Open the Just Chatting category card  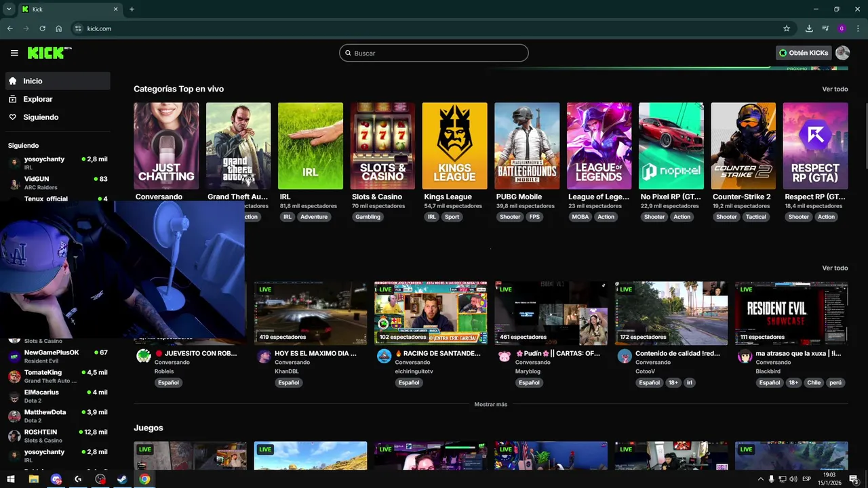[166, 146]
